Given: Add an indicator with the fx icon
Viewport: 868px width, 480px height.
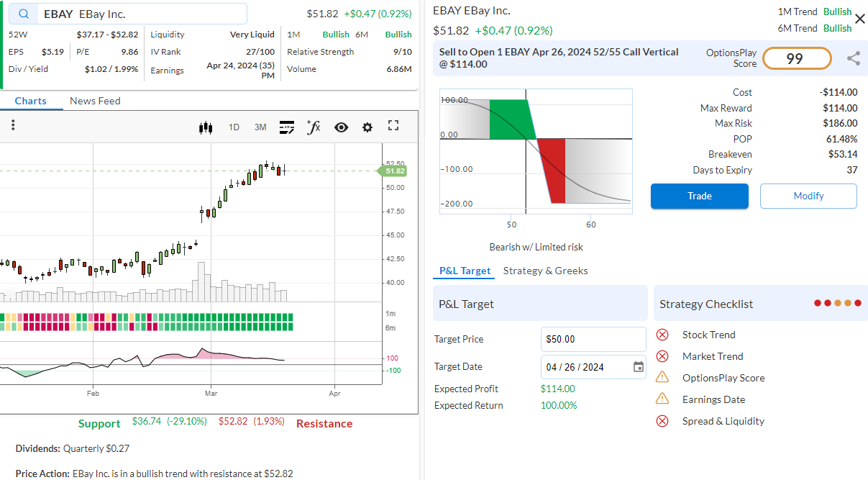Looking at the screenshot, I should point(314,127).
